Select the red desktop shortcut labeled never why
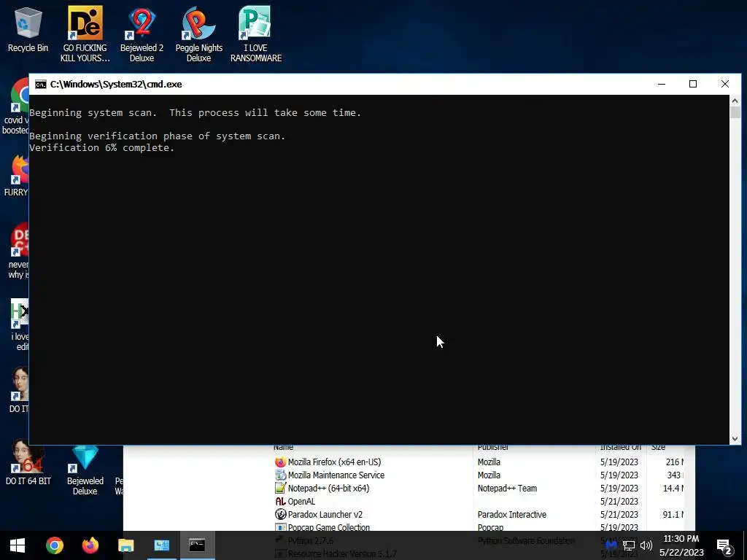 click(18, 251)
